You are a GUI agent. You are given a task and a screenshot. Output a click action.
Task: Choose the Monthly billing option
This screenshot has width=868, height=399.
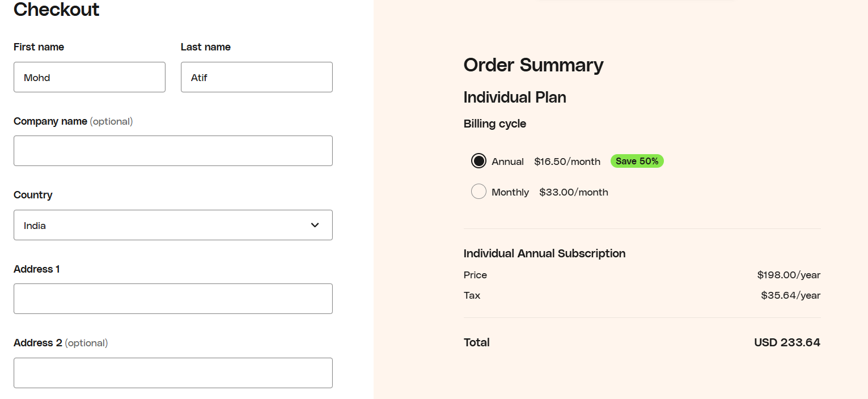click(x=479, y=191)
